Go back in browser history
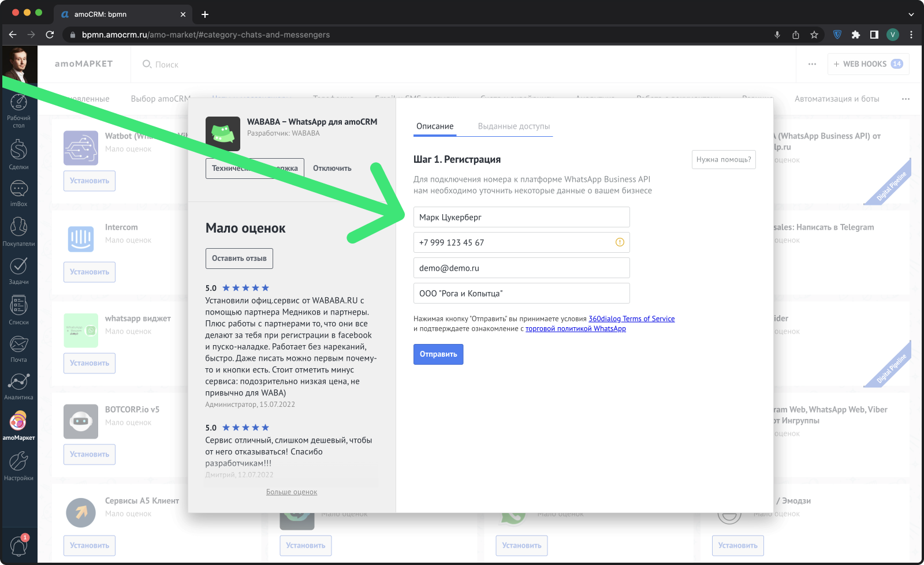 13,35
